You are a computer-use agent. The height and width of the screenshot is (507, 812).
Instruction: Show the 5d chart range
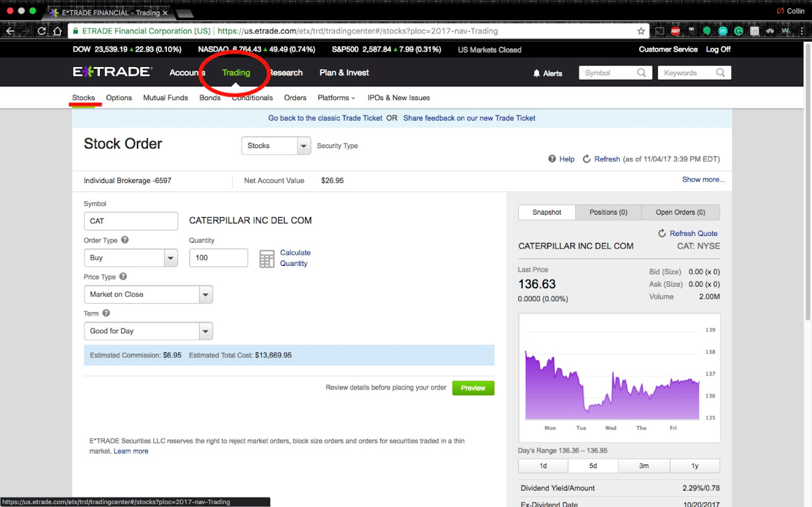pyautogui.click(x=593, y=465)
